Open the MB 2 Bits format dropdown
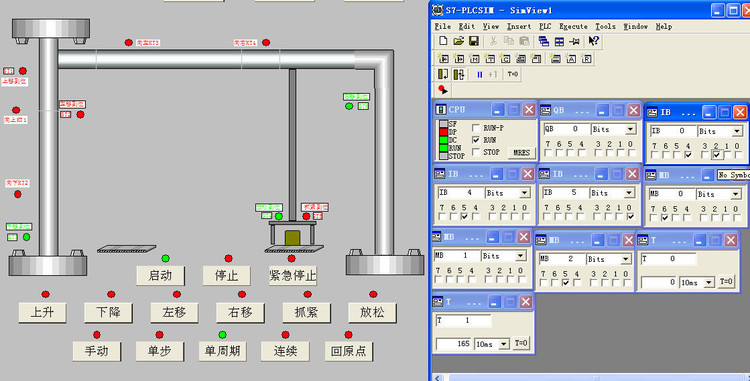750x381 pixels. (626, 259)
